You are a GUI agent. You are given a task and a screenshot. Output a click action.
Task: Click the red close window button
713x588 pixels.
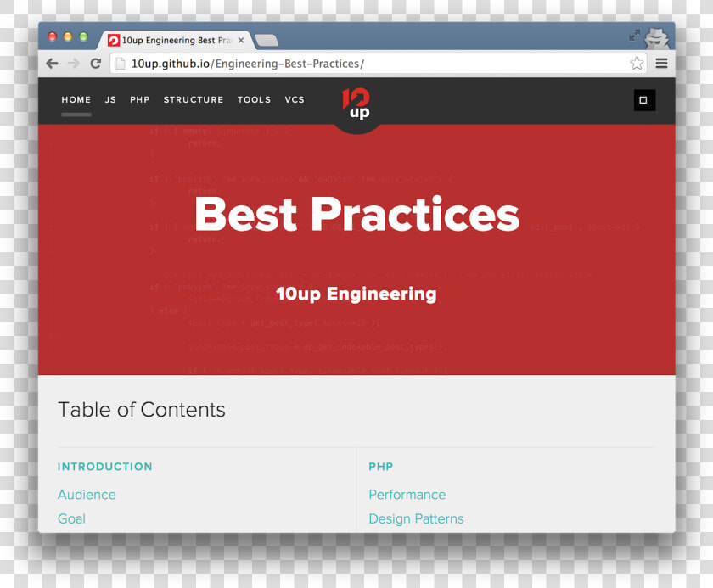53,36
